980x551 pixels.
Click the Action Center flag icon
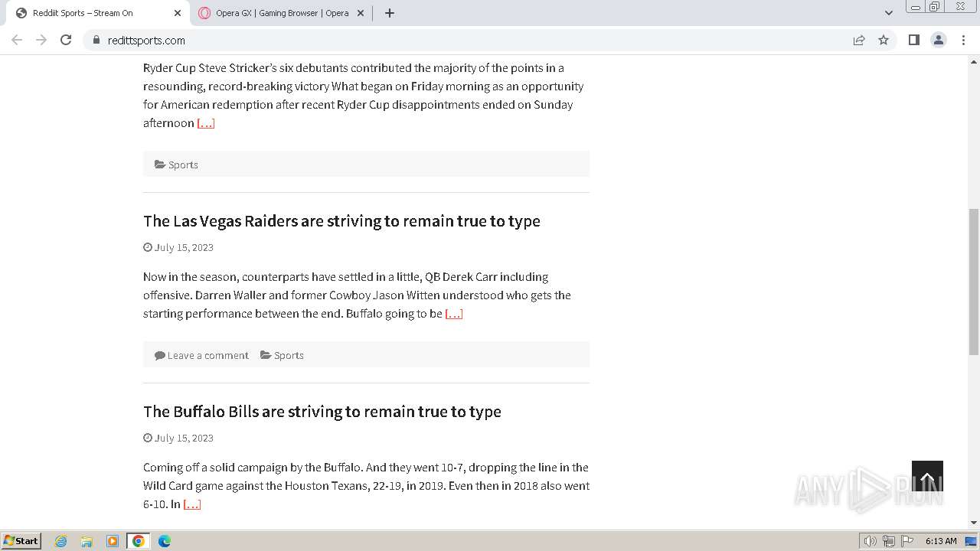click(907, 541)
